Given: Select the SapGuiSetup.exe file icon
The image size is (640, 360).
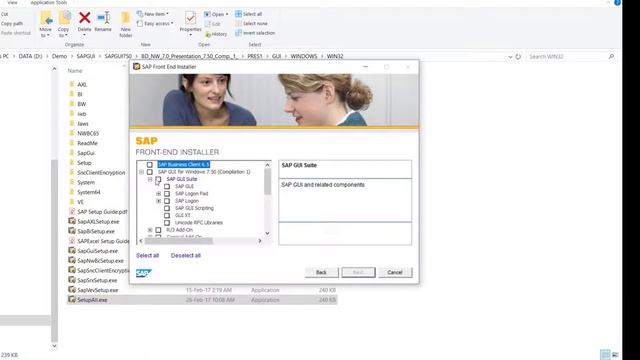Looking at the screenshot, I should pos(72,251).
